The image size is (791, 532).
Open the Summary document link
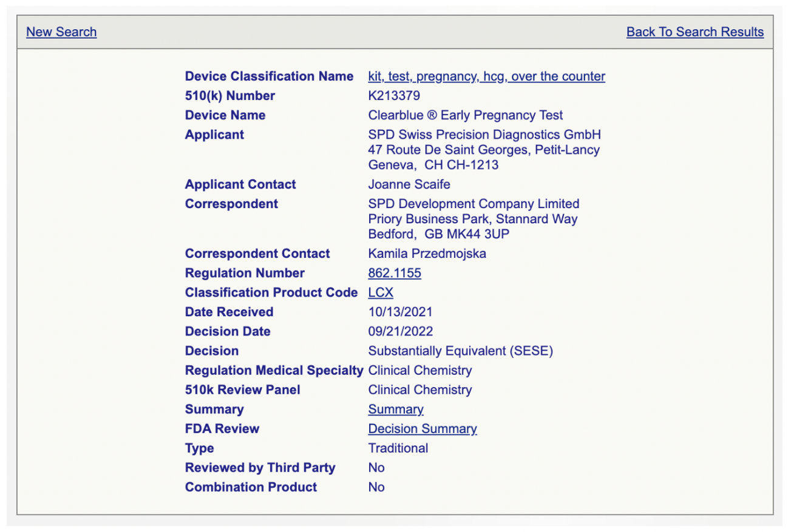(x=395, y=409)
